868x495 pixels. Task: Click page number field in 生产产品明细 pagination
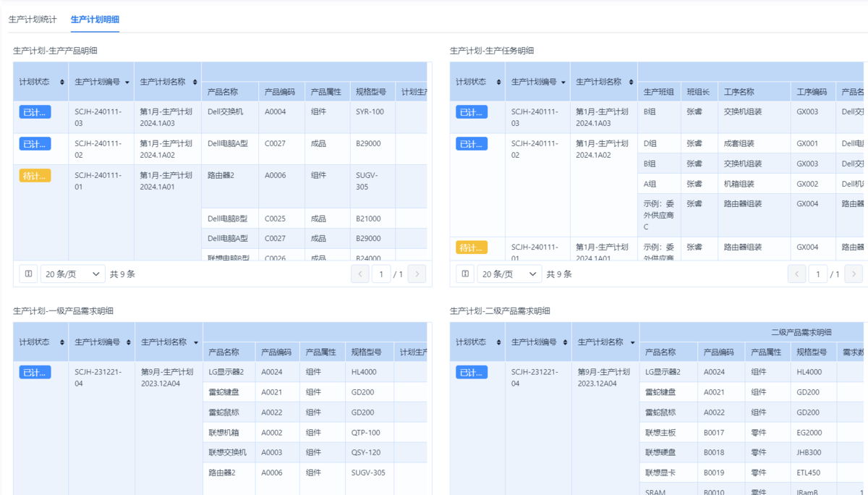click(381, 274)
